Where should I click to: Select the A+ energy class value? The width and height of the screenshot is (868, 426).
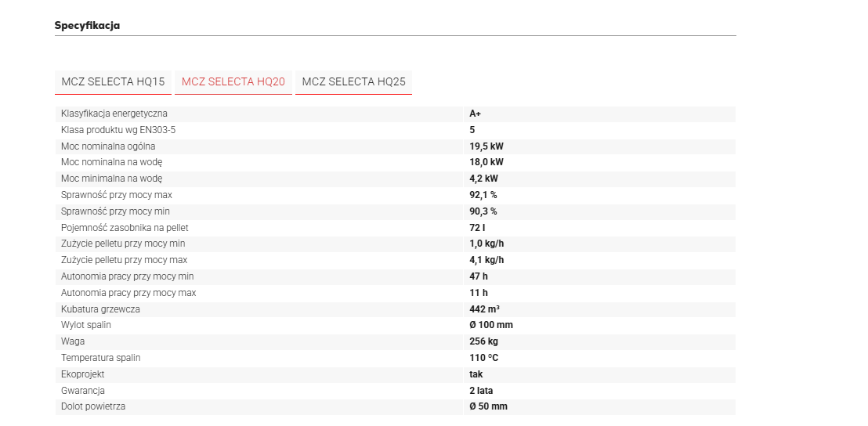475,114
